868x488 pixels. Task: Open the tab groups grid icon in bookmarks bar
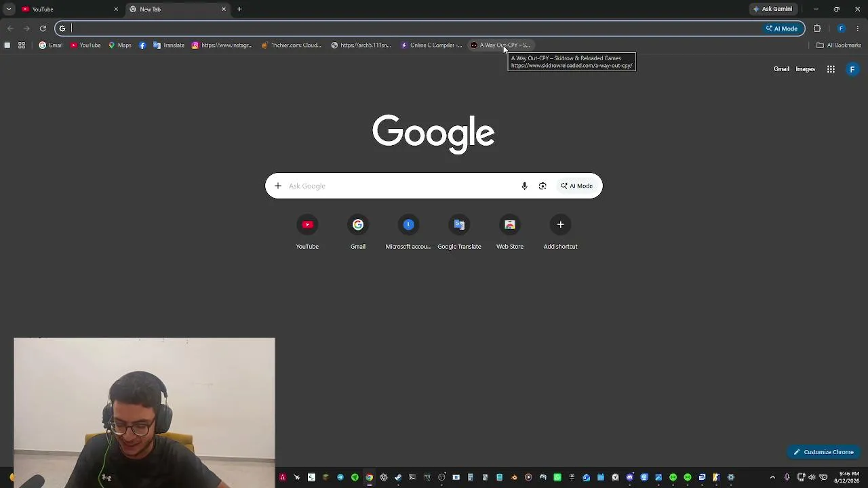[22, 45]
